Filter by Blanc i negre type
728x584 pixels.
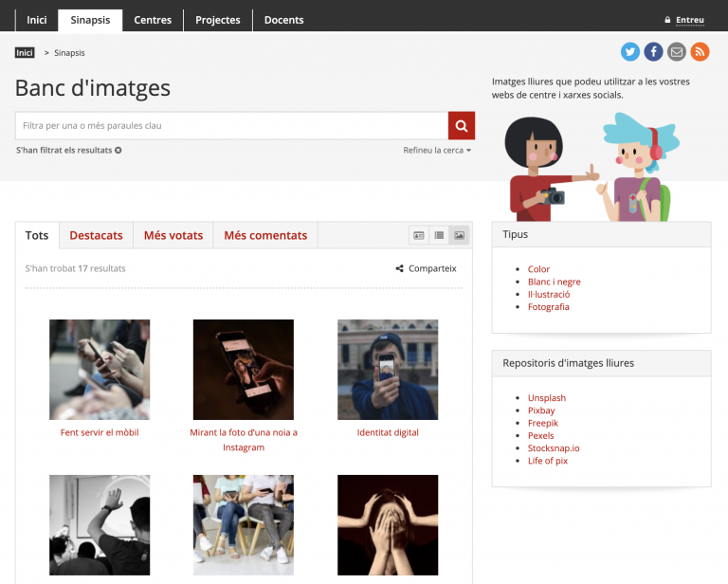[x=554, y=282]
